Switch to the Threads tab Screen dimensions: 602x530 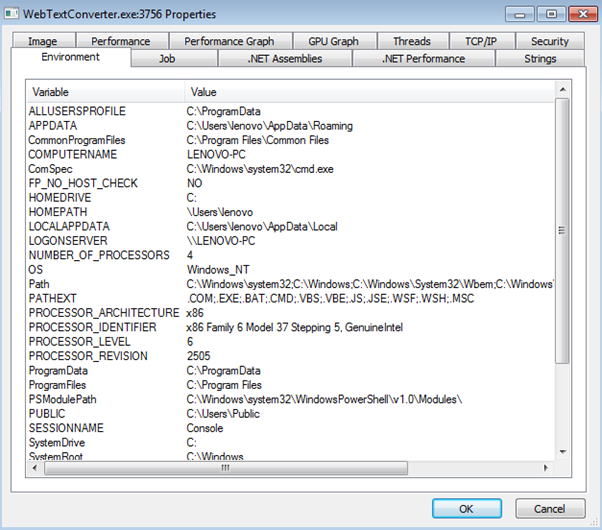click(x=411, y=41)
